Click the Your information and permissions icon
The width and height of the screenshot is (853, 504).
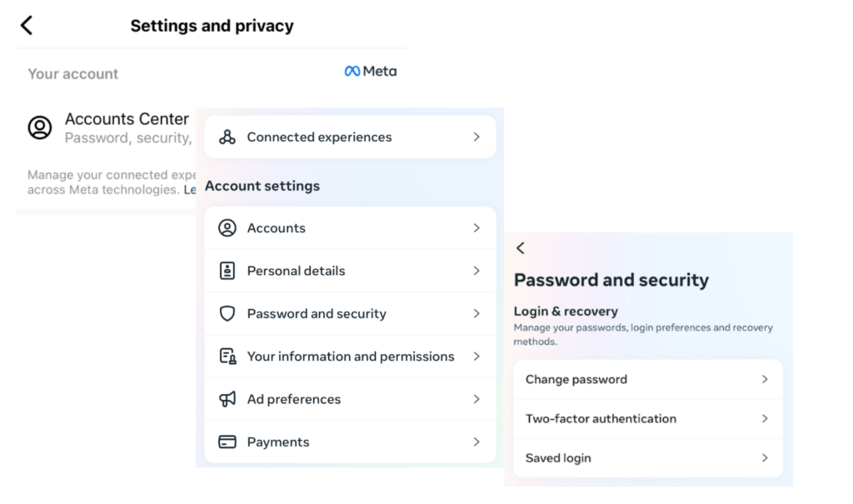click(226, 357)
